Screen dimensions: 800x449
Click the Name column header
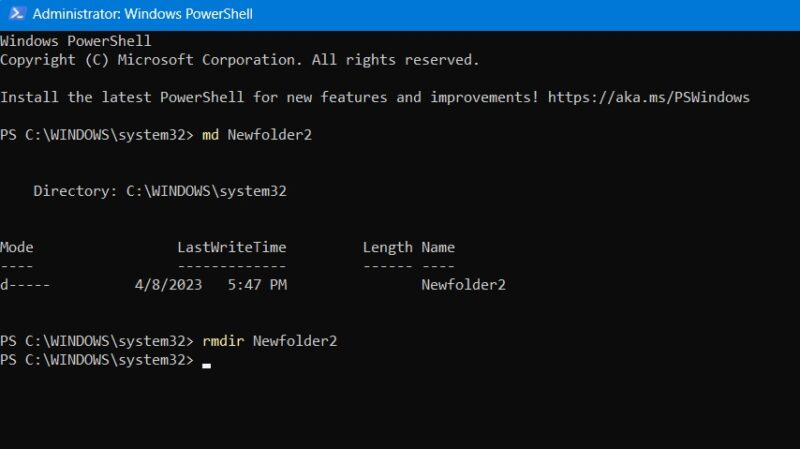(438, 247)
